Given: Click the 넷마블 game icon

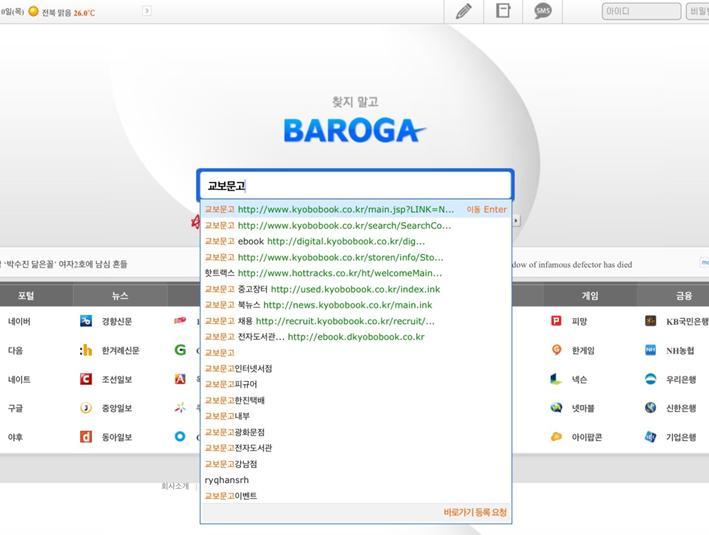Looking at the screenshot, I should (x=556, y=408).
